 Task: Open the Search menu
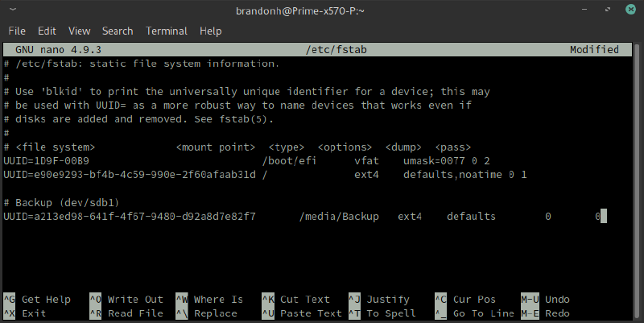coord(118,31)
